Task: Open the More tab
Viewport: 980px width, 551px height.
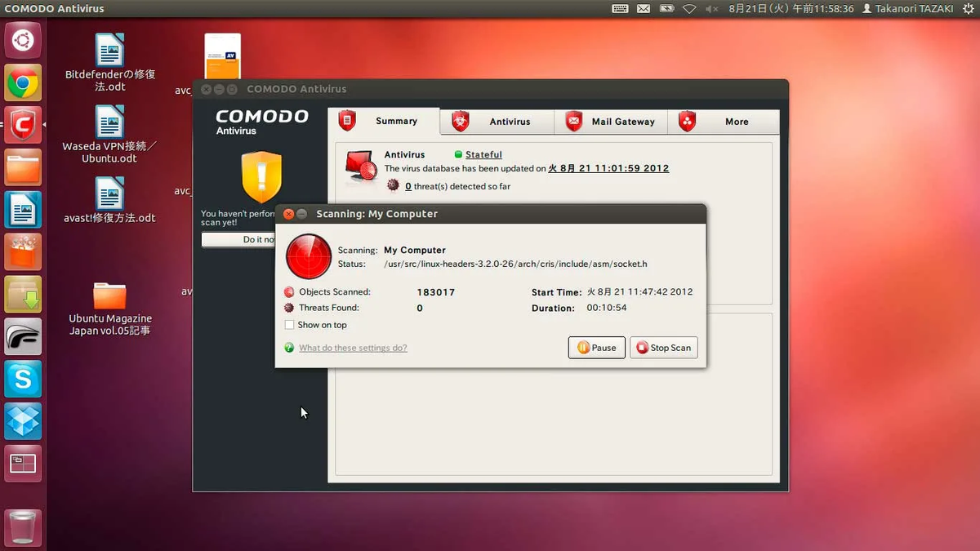Action: (x=724, y=122)
